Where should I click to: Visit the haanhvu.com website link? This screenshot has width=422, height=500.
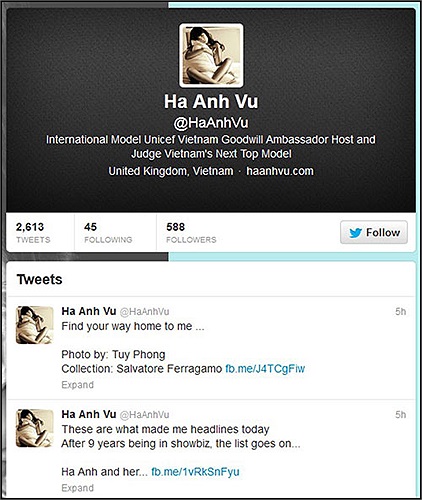(280, 171)
